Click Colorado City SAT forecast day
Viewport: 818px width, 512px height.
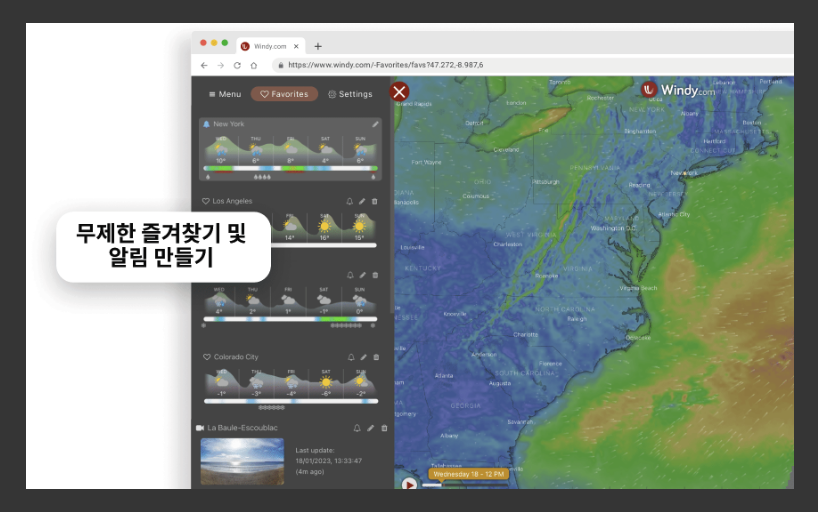[326, 383]
